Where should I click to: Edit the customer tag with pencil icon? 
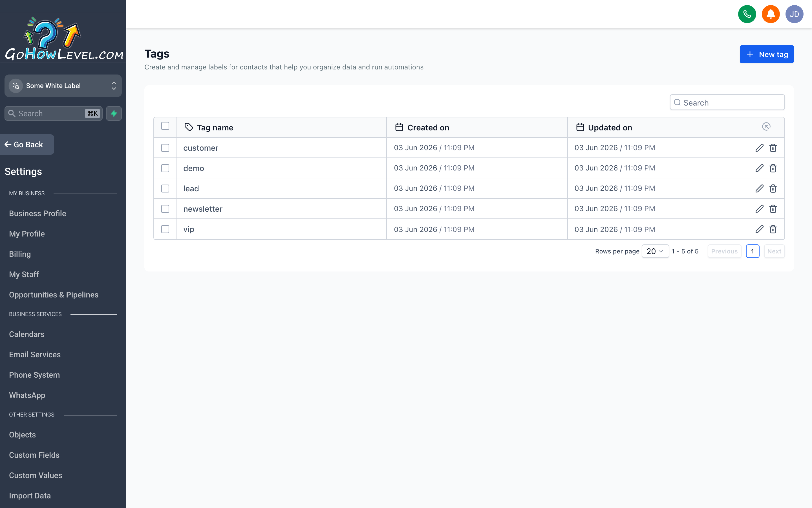pyautogui.click(x=759, y=148)
